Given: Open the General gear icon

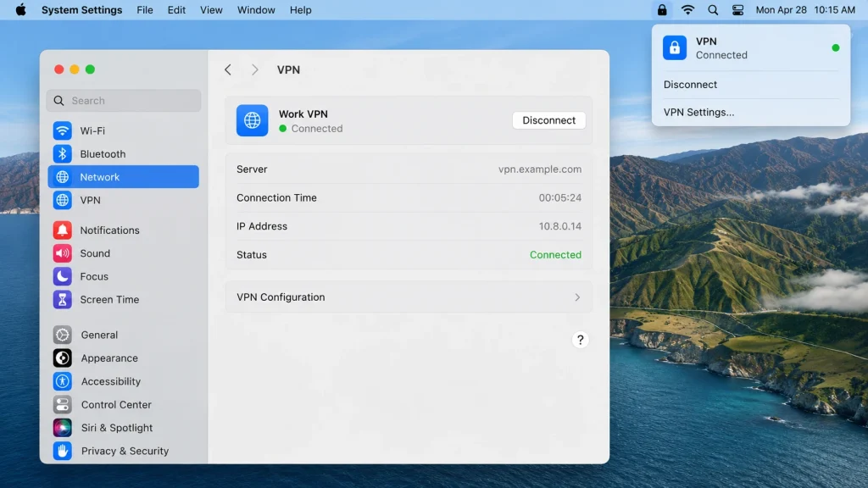Looking at the screenshot, I should pos(63,335).
